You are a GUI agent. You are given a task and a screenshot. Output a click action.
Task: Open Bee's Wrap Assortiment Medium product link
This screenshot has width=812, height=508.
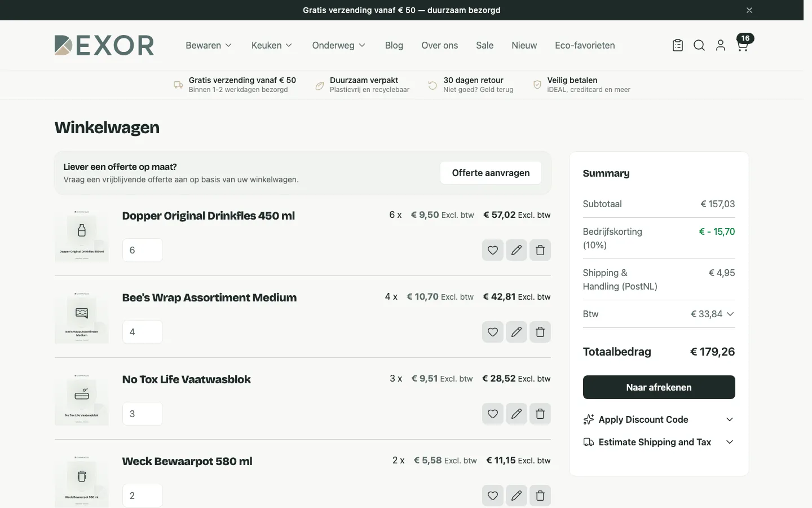209,297
